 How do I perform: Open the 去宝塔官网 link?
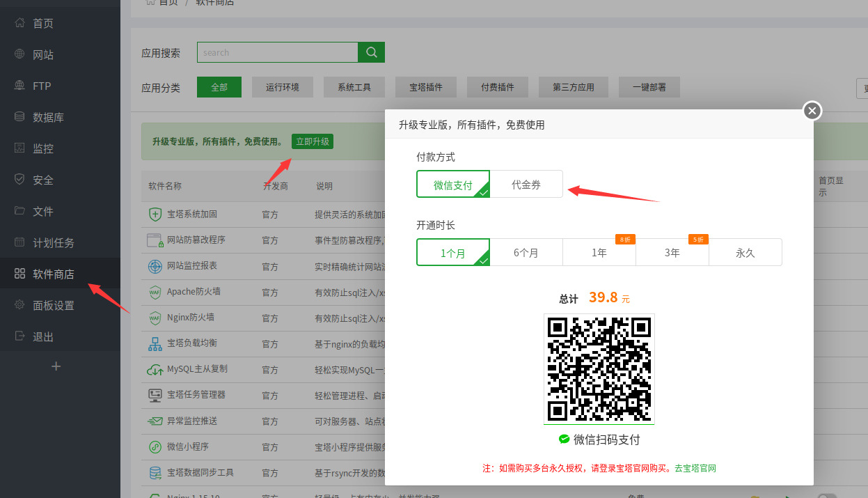click(x=695, y=469)
